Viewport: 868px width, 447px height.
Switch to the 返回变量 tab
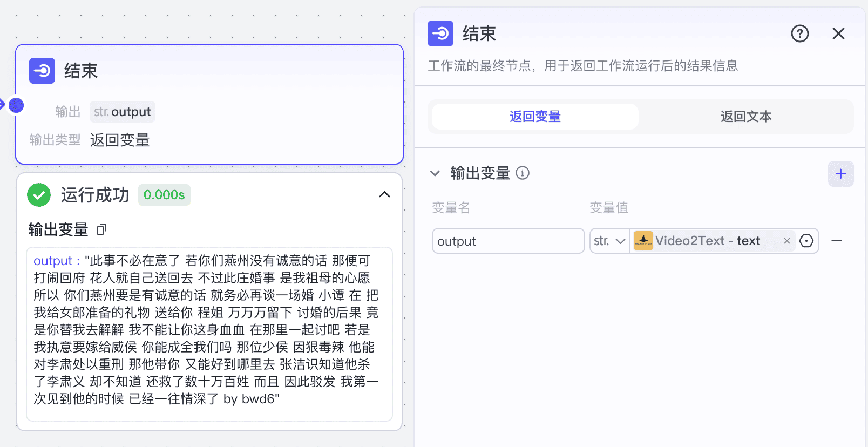[x=535, y=117]
